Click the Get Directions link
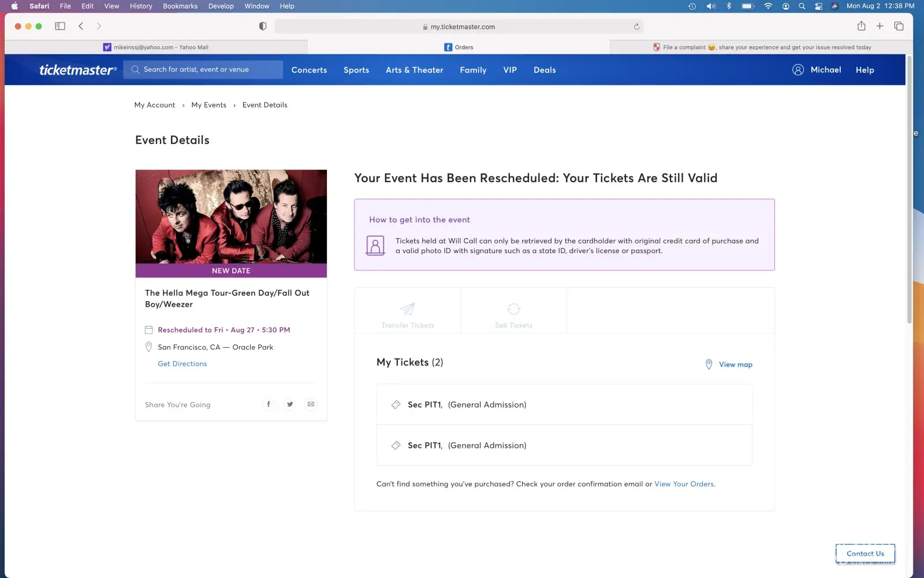924x578 pixels. [x=182, y=364]
